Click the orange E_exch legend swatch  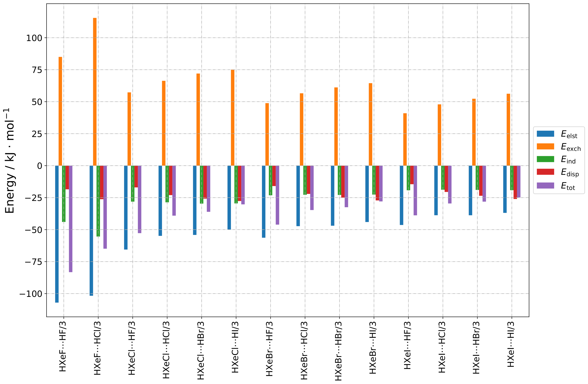pyautogui.click(x=545, y=146)
